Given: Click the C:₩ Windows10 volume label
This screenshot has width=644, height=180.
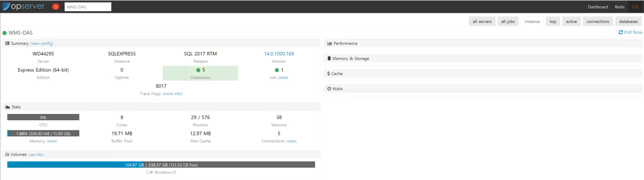Looking at the screenshot, I should coord(161,173).
